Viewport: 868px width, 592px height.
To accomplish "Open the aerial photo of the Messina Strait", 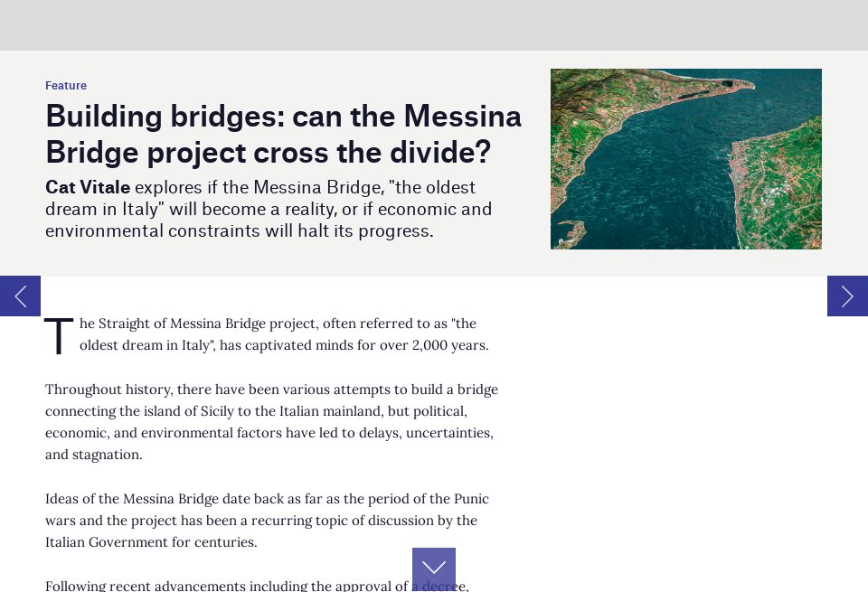I will point(685,159).
